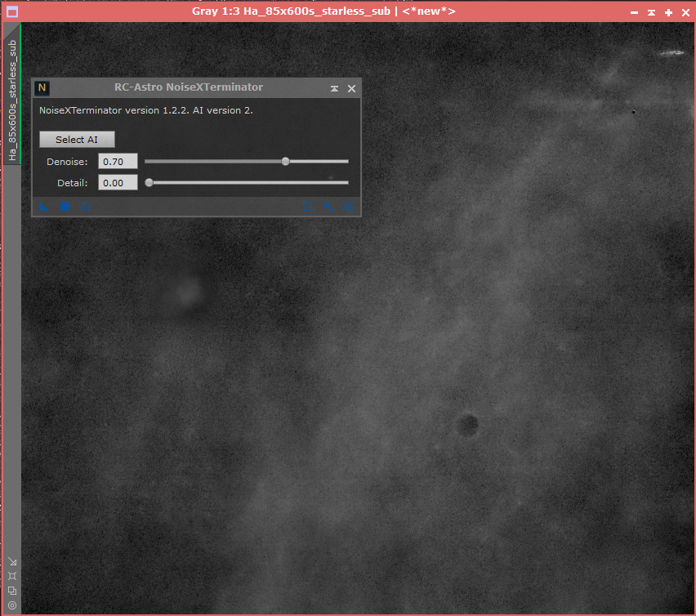
Task: Click the Detail slider handle
Action: click(x=149, y=182)
